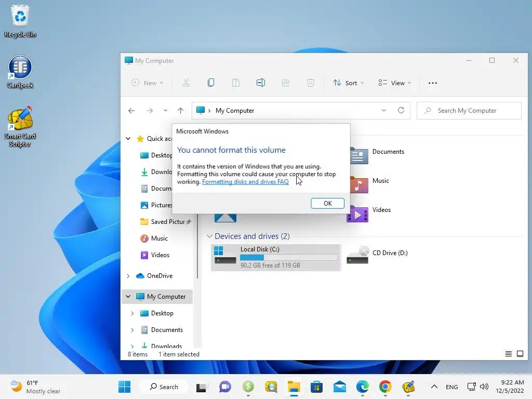Expand the OneDrive tree node
The image size is (532, 399).
(x=128, y=276)
